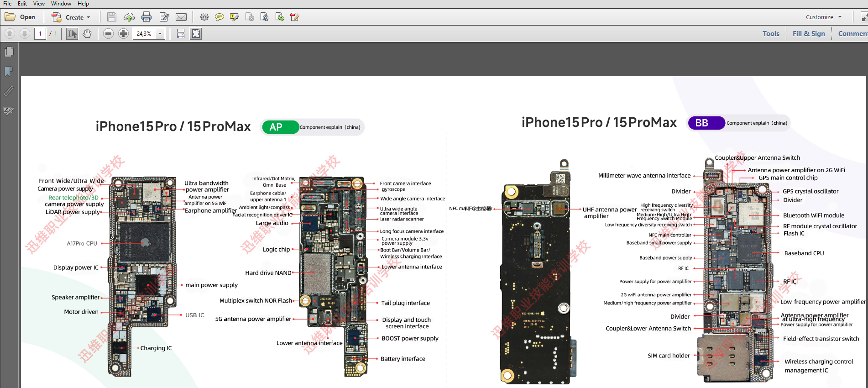This screenshot has width=868, height=388.
Task: Activate the Hand pan tool
Action: coord(87,34)
